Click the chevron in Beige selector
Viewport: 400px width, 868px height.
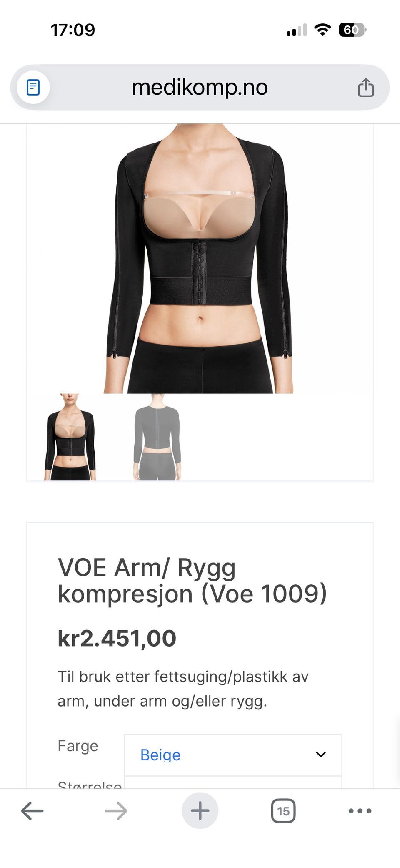click(x=321, y=755)
